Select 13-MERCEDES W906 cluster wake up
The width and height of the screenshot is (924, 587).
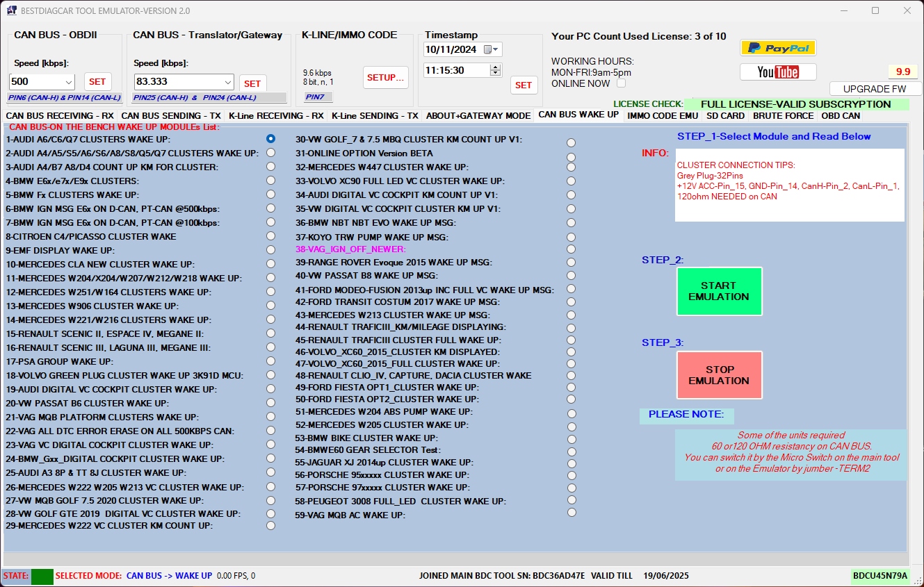[x=270, y=306]
